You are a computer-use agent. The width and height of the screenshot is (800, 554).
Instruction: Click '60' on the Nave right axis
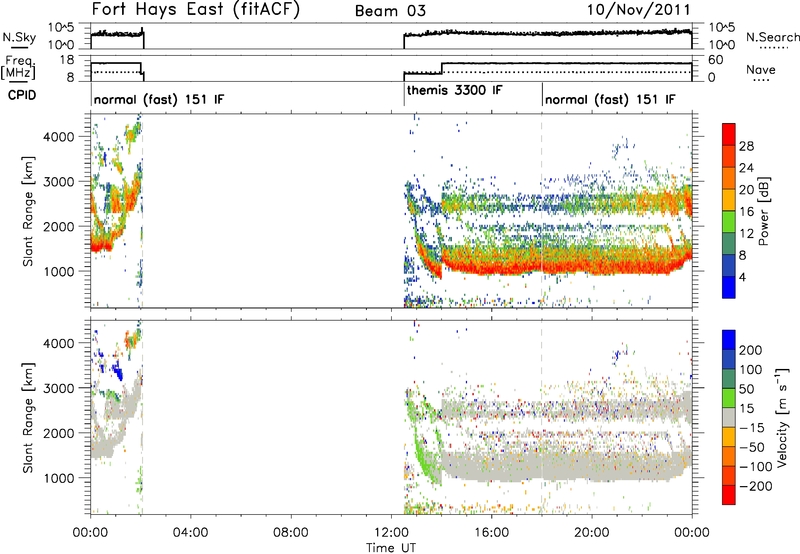coord(716,60)
